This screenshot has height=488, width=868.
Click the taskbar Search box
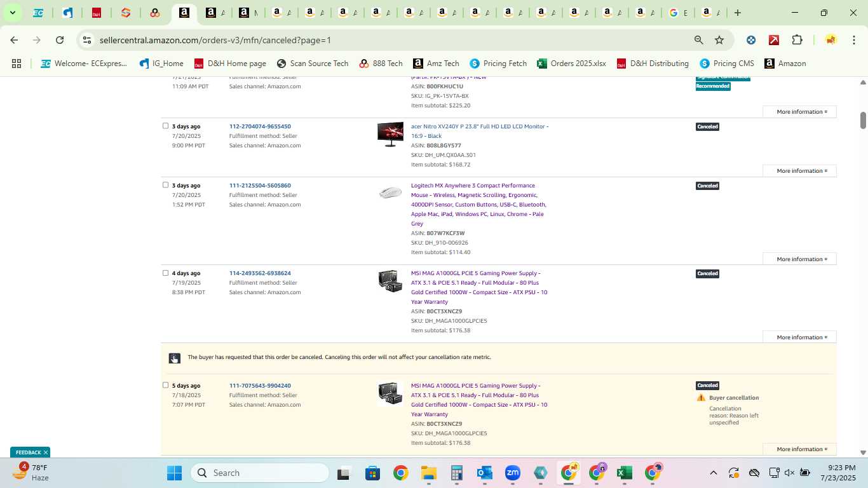point(260,473)
